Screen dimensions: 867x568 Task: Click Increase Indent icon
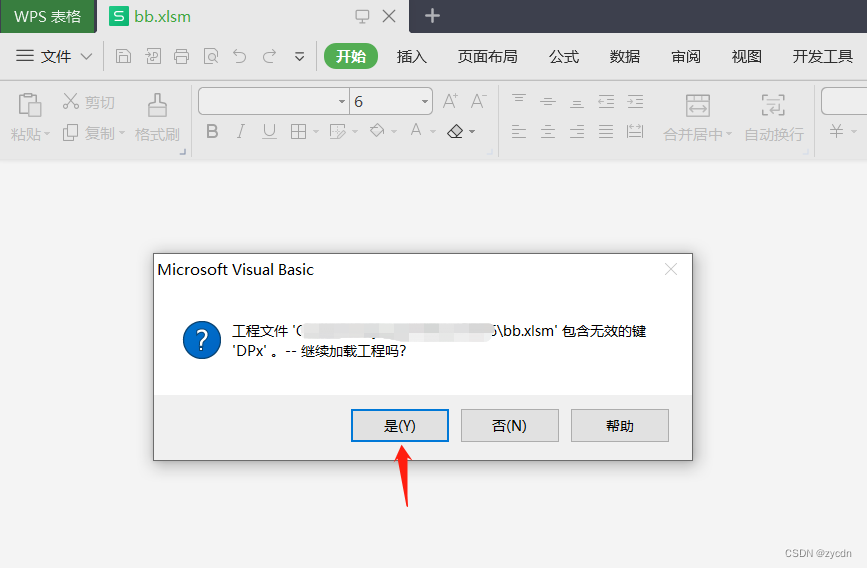pyautogui.click(x=635, y=101)
